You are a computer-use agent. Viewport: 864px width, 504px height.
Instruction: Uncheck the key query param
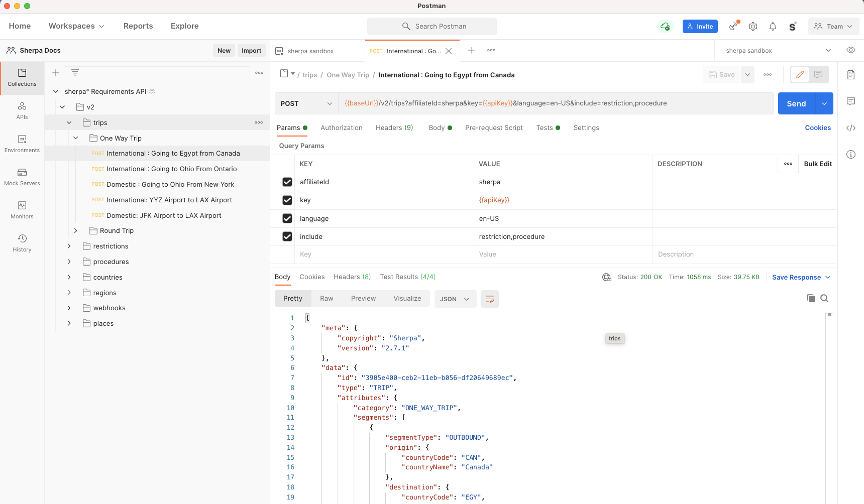click(x=287, y=200)
